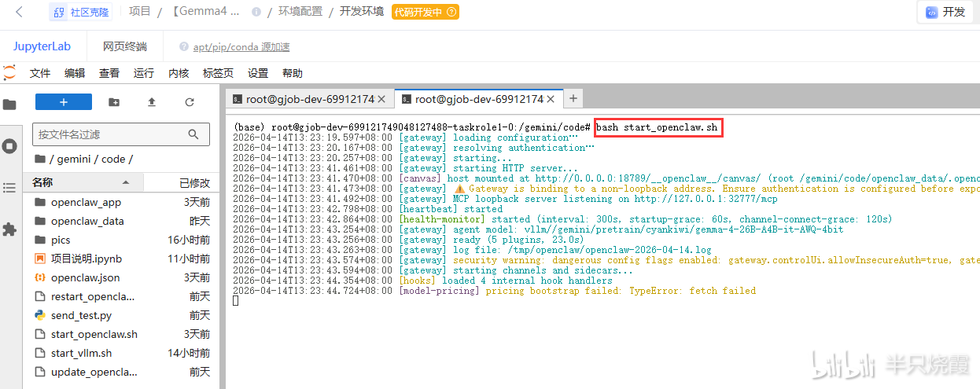The image size is (980, 389).
Task: Click the 3天前 time of openclaw_app
Action: (x=197, y=202)
